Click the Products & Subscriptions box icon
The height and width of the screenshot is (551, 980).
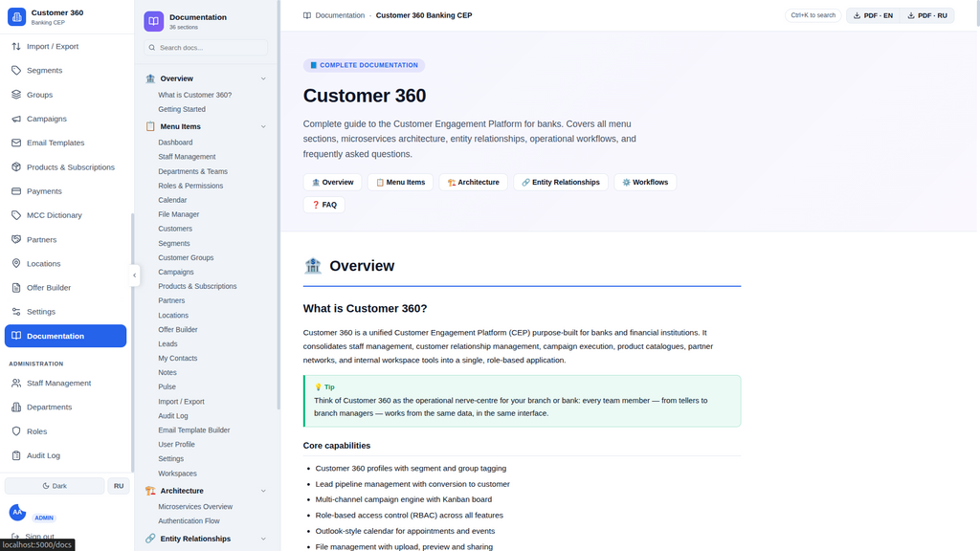point(16,166)
